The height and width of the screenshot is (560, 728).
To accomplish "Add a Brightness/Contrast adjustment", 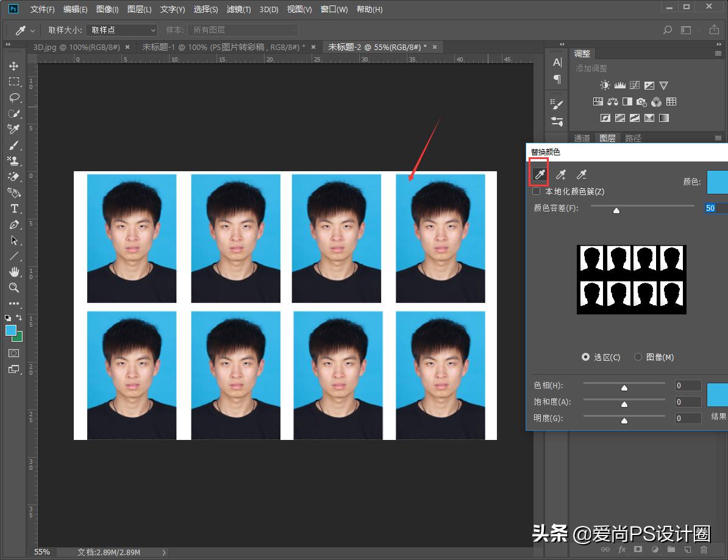I will 604,86.
